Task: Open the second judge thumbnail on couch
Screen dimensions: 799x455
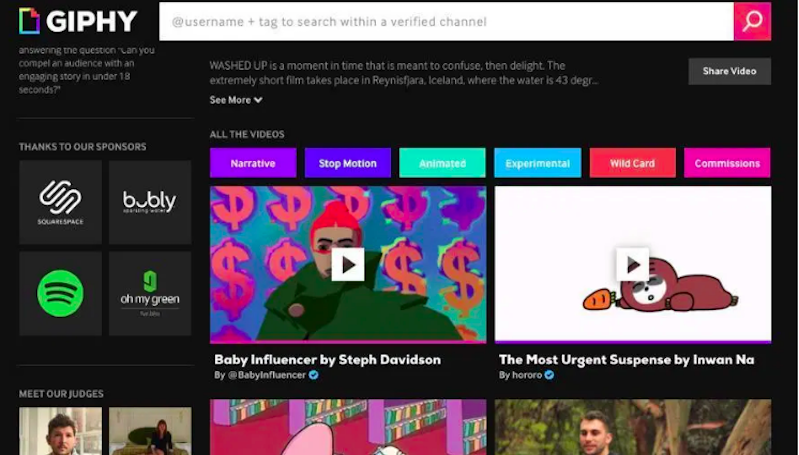Action: 150,431
